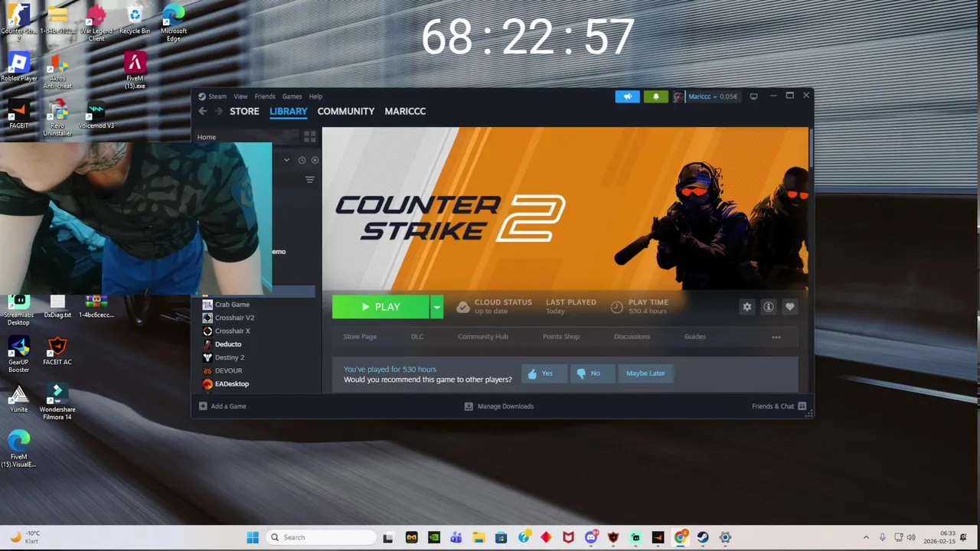Select Wondershare Filmora 14 desktop icon
The width and height of the screenshot is (980, 551).
pos(57,403)
